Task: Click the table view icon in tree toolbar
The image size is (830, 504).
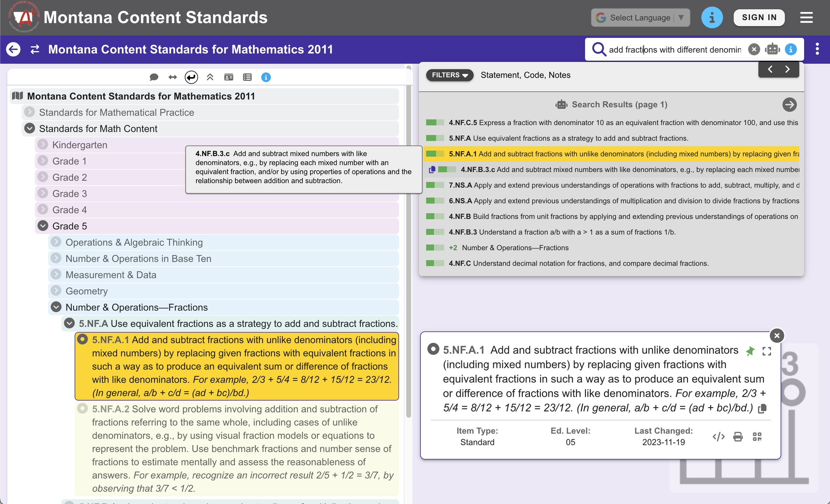Action: 247,77
